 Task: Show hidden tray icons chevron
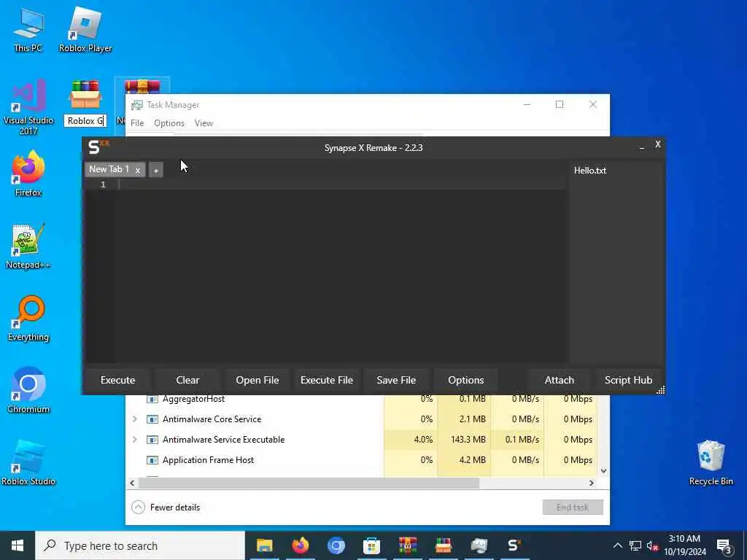click(617, 545)
